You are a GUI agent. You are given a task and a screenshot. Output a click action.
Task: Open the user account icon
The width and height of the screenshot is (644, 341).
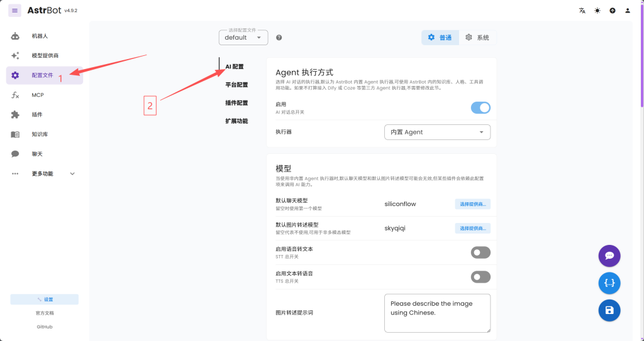627,11
